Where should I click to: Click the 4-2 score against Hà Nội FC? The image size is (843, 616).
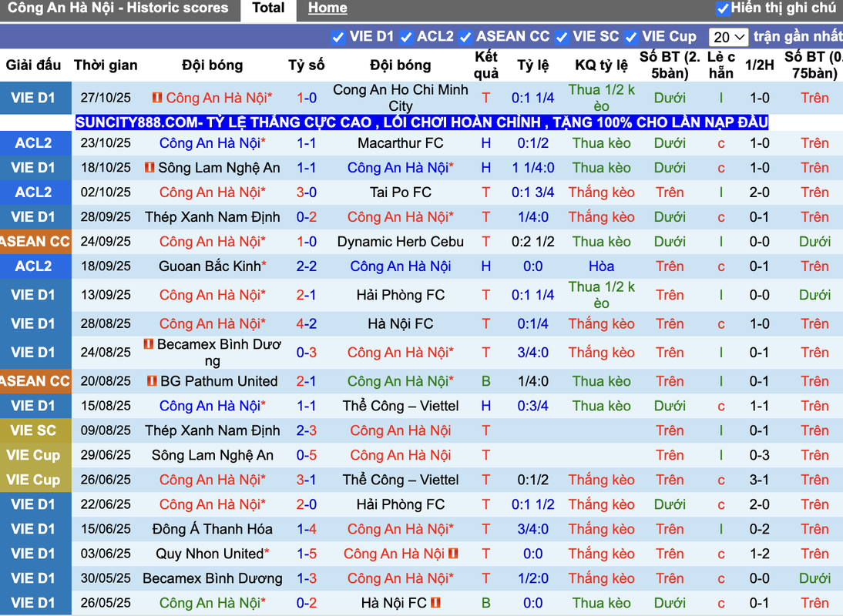coord(307,324)
